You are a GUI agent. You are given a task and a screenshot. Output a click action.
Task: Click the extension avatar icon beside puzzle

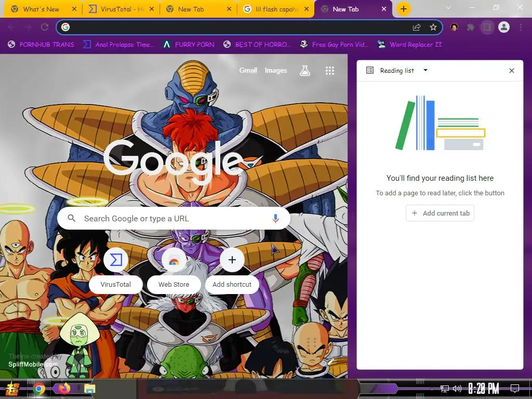coord(454,27)
